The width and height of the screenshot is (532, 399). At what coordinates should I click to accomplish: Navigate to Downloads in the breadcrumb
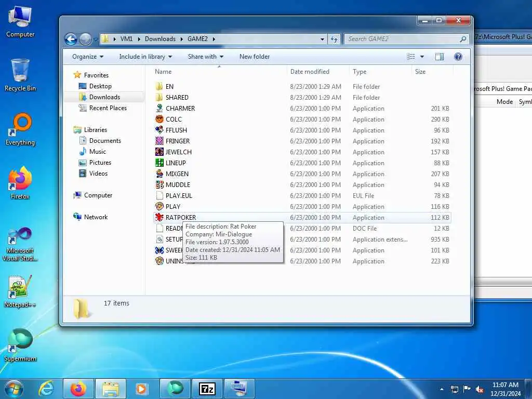tap(160, 39)
